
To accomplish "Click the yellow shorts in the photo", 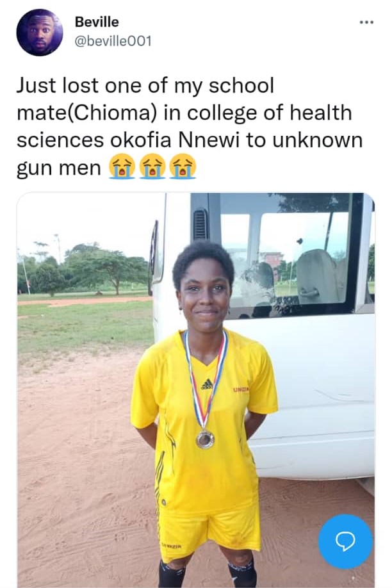I will (x=208, y=528).
